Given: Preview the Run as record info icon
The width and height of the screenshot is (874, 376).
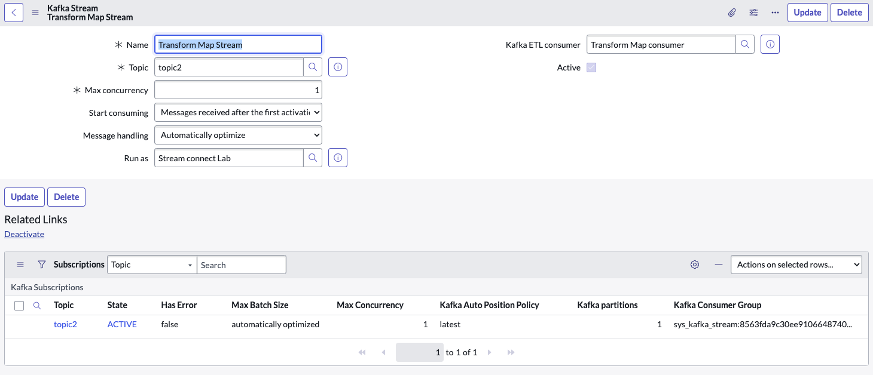Looking at the screenshot, I should (338, 158).
